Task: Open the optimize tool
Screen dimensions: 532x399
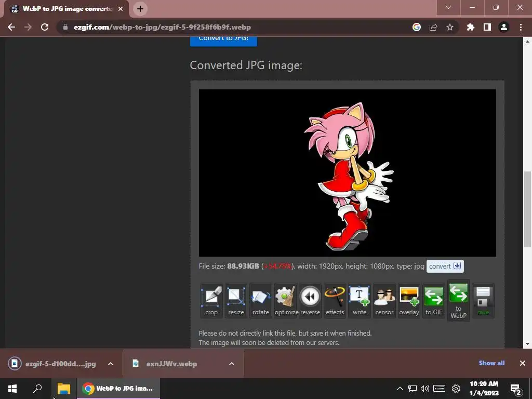Action: point(285,300)
